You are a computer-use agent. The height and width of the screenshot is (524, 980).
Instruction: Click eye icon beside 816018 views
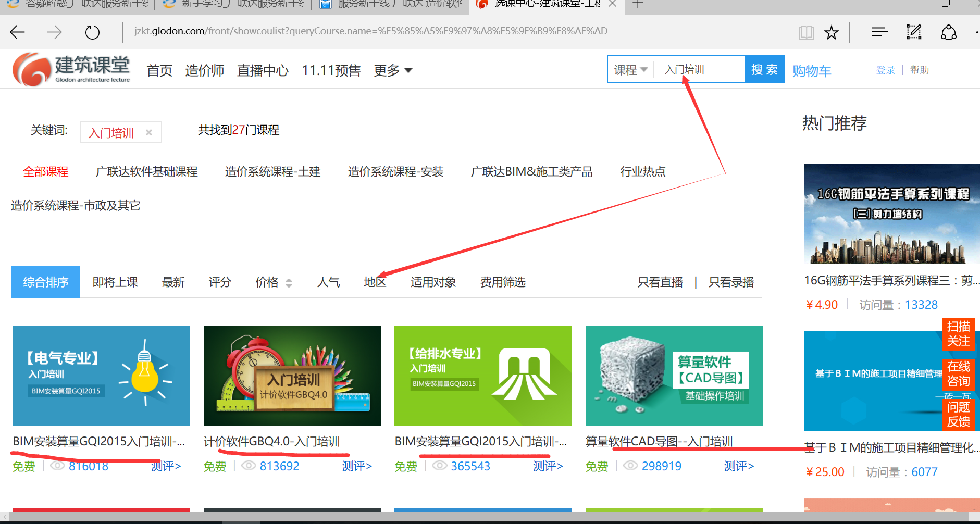pyautogui.click(x=57, y=466)
